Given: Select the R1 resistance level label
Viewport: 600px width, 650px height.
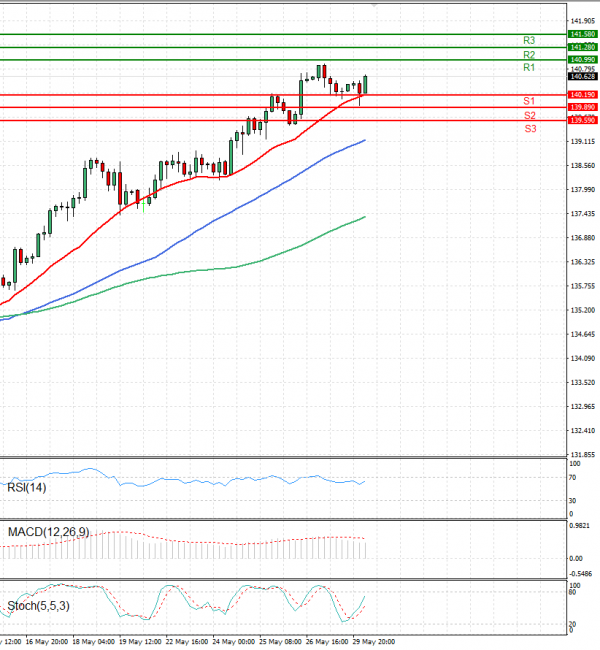Looking at the screenshot, I should [529, 67].
